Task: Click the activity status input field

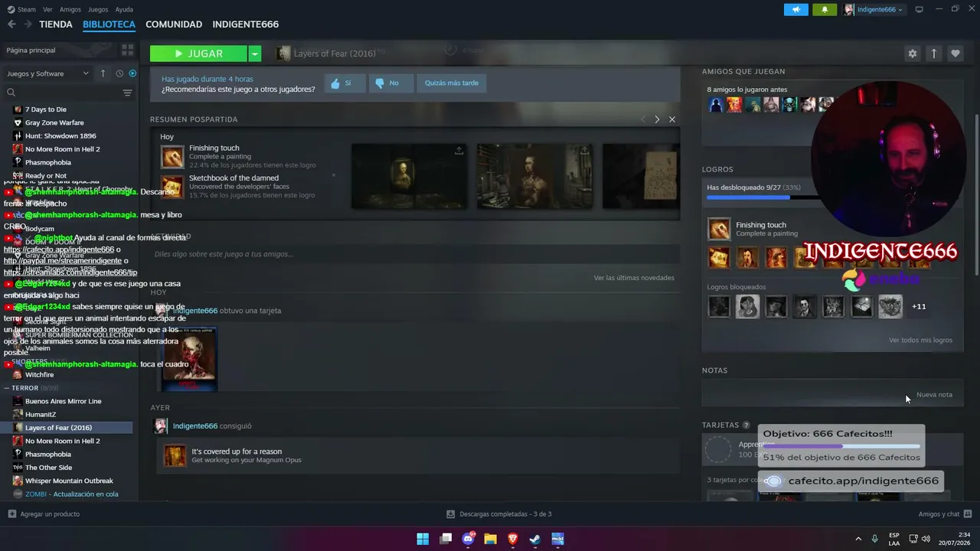Action: pos(415,254)
